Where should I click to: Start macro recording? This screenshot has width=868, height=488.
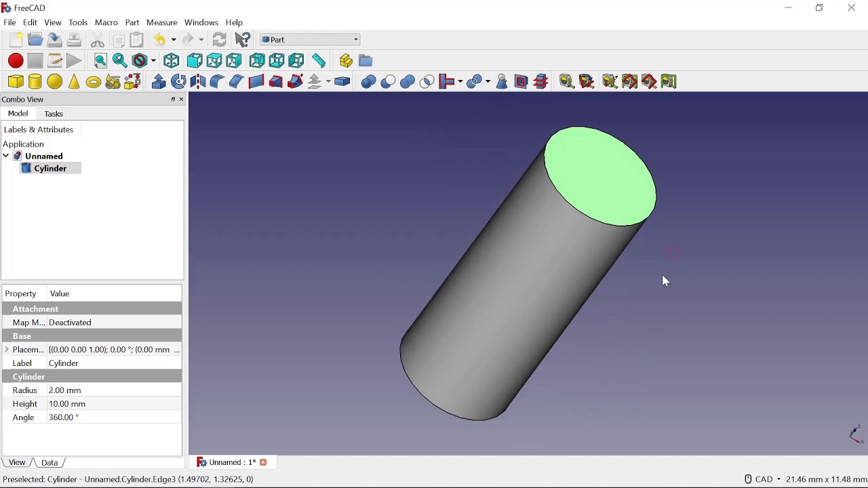16,61
